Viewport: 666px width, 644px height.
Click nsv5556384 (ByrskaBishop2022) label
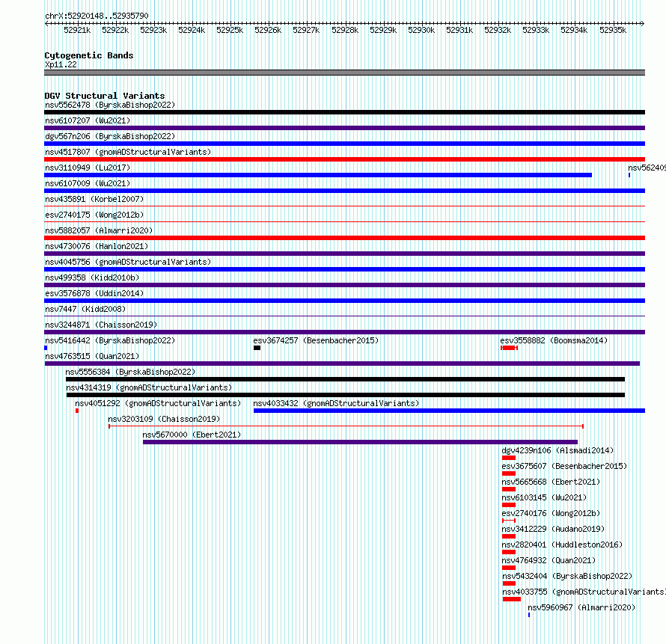[x=130, y=372]
